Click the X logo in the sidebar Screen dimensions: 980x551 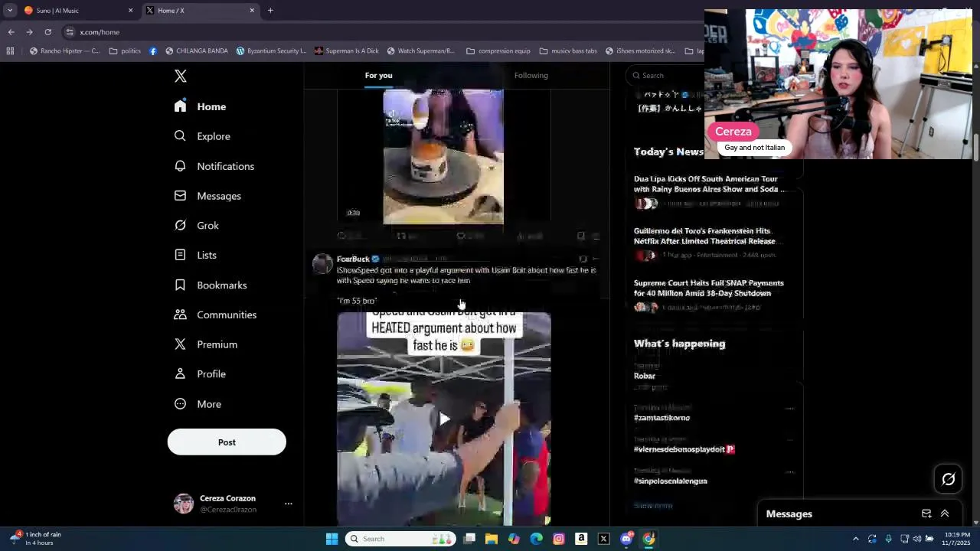point(181,76)
